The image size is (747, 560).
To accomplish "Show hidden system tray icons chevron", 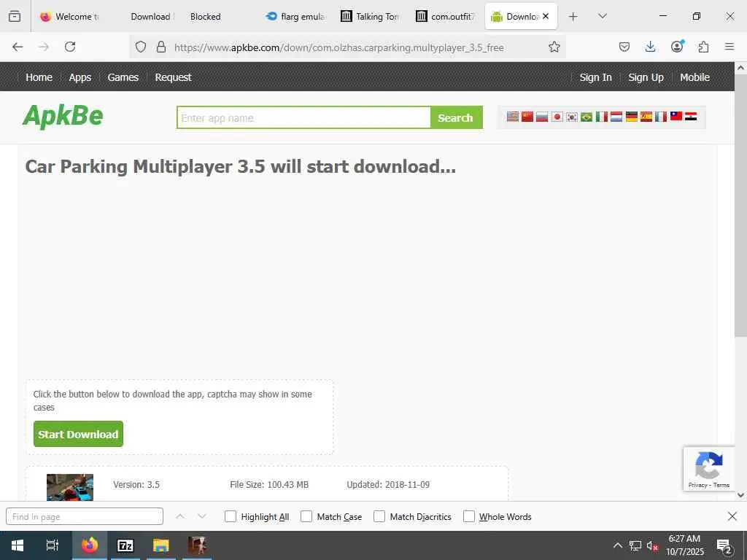I will 617,545.
